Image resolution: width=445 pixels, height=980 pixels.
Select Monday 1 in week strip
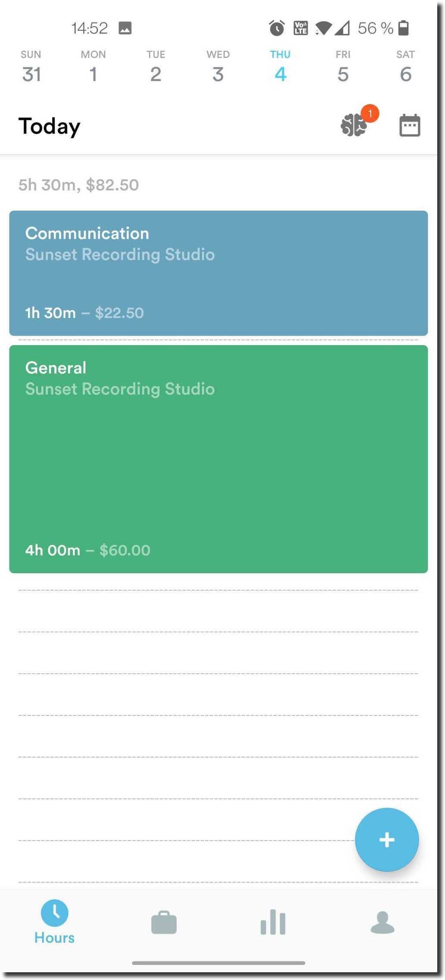[93, 67]
